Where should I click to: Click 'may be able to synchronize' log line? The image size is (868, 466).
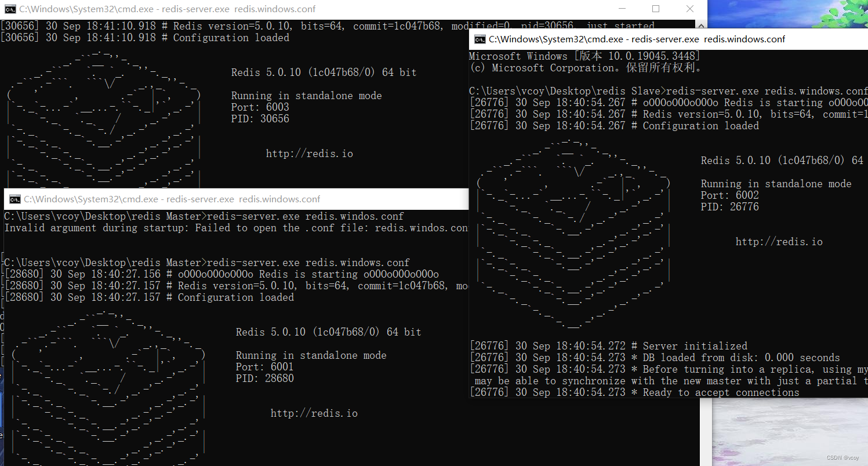(671, 381)
